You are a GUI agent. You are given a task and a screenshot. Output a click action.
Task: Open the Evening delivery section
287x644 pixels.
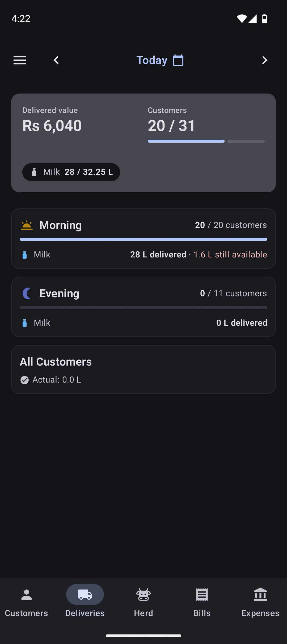pos(143,307)
